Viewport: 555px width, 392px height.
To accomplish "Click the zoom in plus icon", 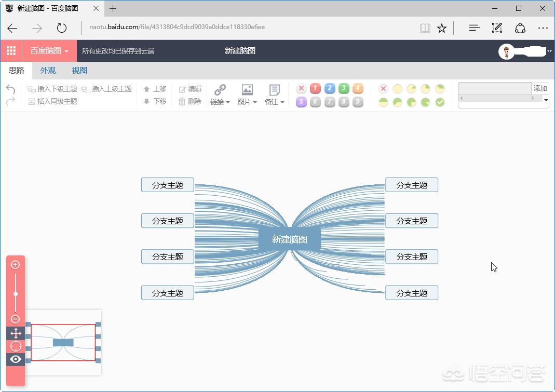I will pos(15,265).
